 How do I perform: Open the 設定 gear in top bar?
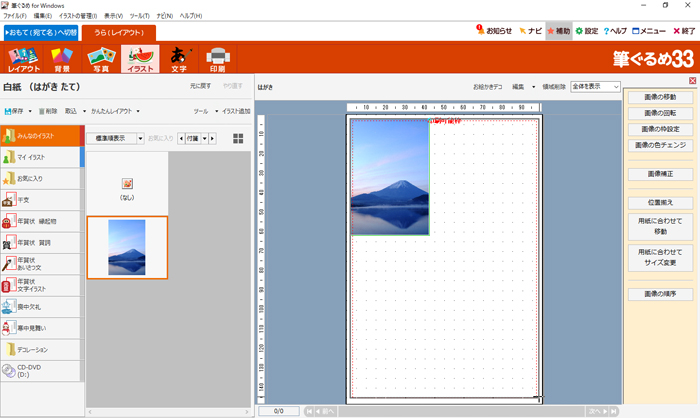point(586,31)
